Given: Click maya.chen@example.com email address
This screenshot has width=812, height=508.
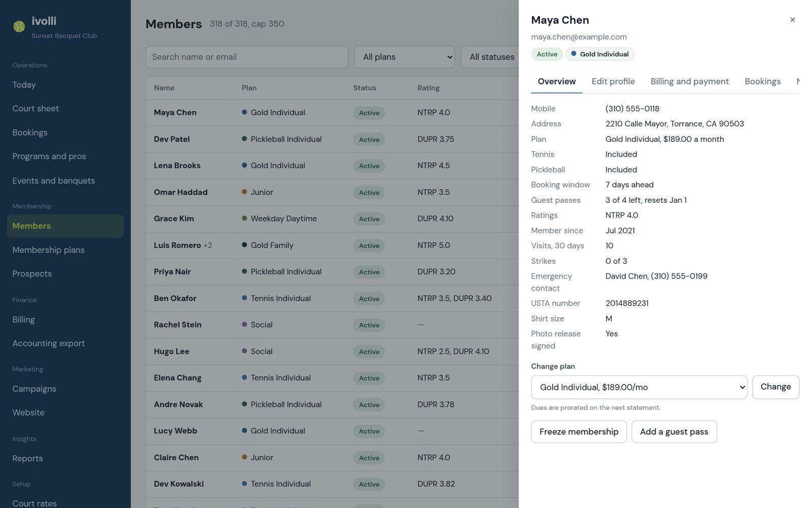Looking at the screenshot, I should click(579, 37).
